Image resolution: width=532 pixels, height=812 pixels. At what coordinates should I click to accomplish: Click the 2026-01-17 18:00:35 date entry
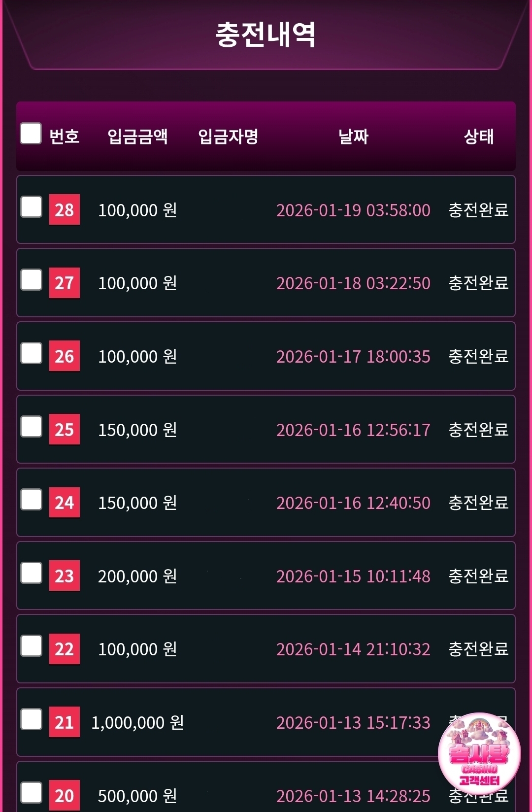pyautogui.click(x=353, y=356)
